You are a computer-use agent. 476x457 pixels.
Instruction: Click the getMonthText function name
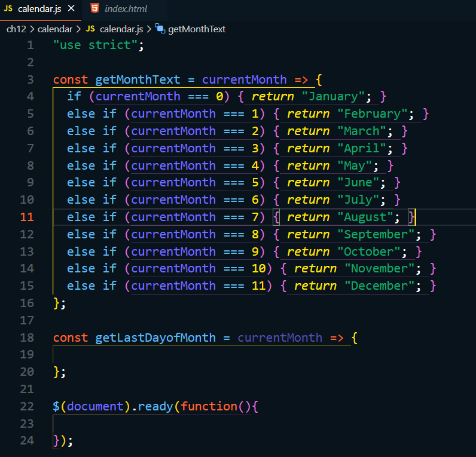[138, 80]
